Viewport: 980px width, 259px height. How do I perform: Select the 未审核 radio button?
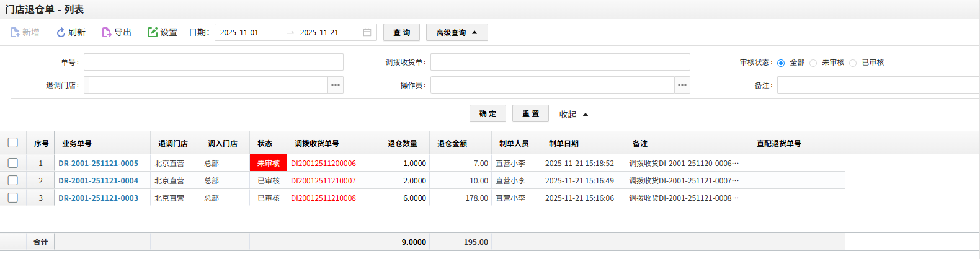pos(813,63)
